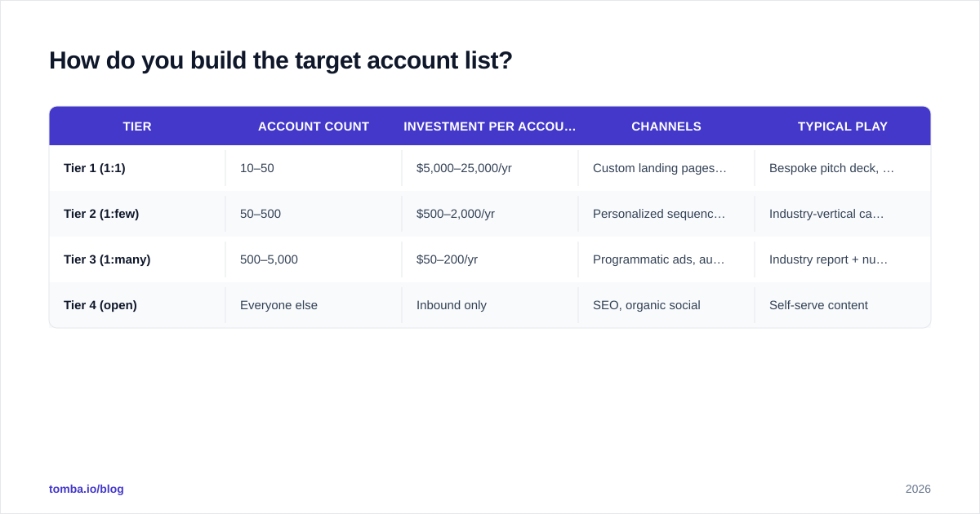This screenshot has width=980, height=514.
Task: Click the Bespoke pitch deck cell
Action: 843,168
